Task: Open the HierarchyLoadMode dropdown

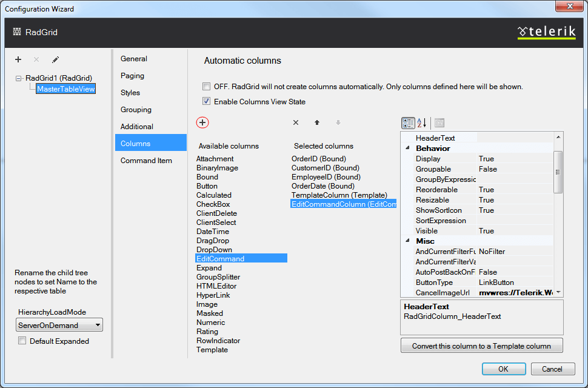Action: [x=96, y=324]
